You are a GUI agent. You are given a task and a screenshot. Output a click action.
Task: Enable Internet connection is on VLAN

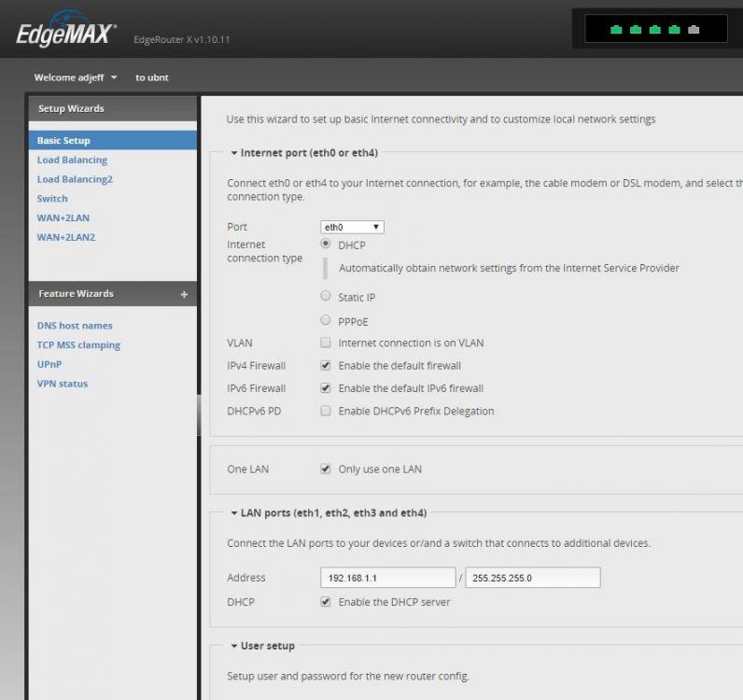326,343
